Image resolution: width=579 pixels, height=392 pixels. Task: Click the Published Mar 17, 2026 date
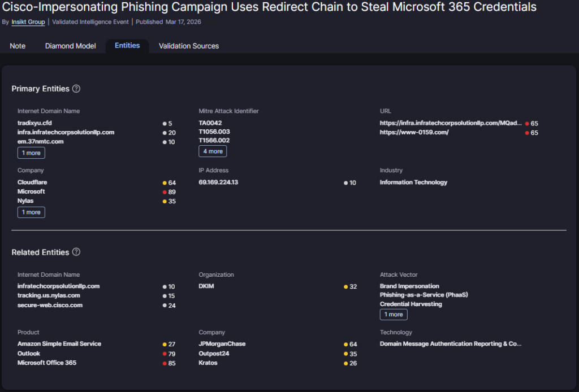(x=168, y=22)
